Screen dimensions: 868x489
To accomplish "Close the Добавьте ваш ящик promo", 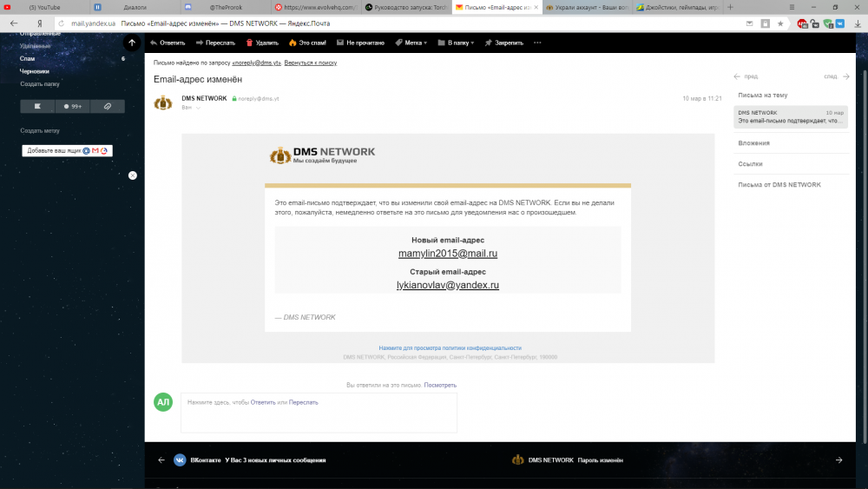I will pyautogui.click(x=133, y=175).
